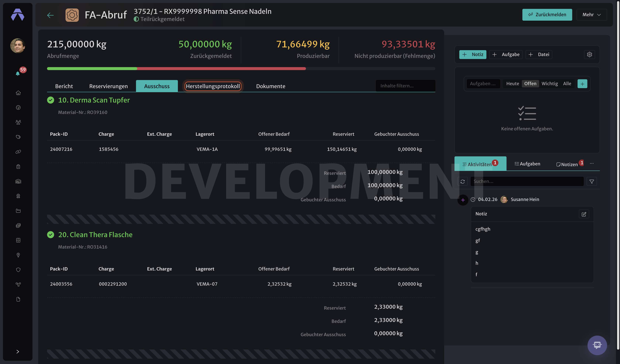Click the Zurückmelden button
Image resolution: width=620 pixels, height=364 pixels.
(x=547, y=15)
